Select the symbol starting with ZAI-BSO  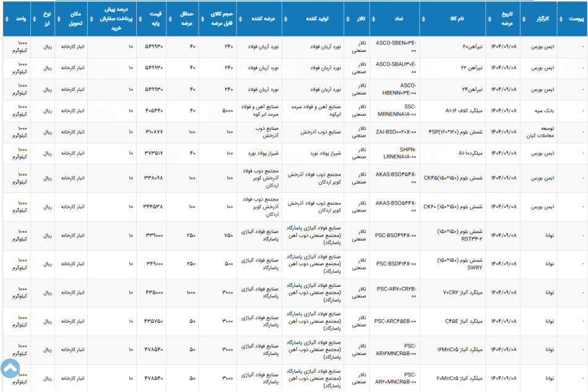click(396, 132)
